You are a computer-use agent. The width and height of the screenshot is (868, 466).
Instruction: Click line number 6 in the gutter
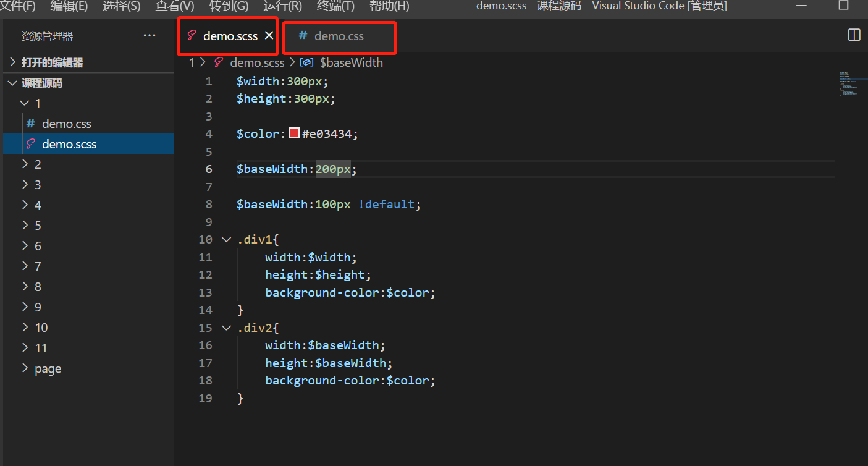209,169
